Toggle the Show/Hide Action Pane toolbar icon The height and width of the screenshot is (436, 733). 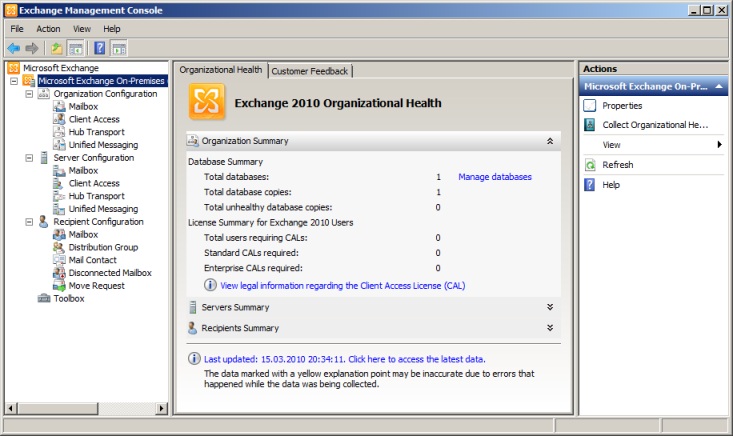119,48
